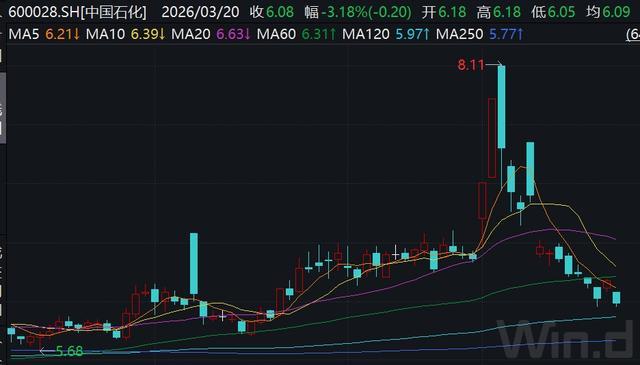This screenshot has height=365, width=640.
Task: Select the MA10 6.39 indicator label
Action: (126, 34)
